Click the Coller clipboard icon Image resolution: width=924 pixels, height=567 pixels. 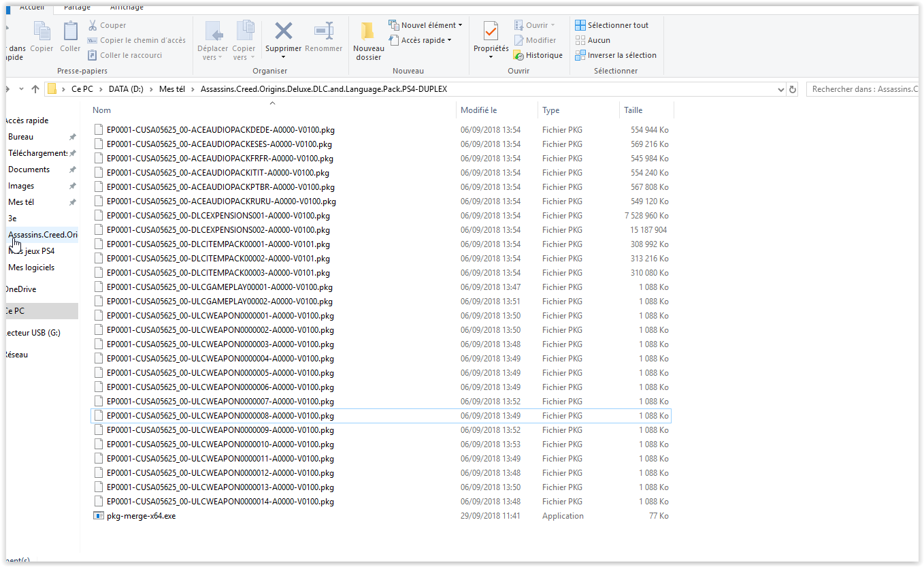click(70, 31)
